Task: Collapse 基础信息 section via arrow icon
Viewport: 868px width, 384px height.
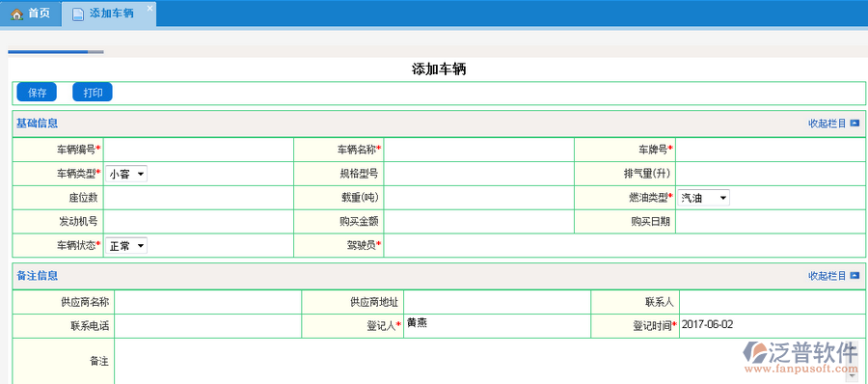Action: 854,123
